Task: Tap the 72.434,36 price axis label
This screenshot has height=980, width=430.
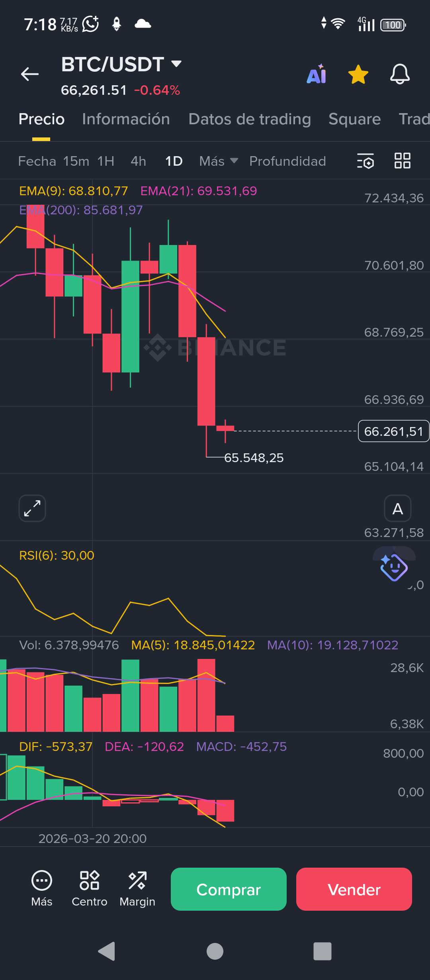Action: coord(394,198)
